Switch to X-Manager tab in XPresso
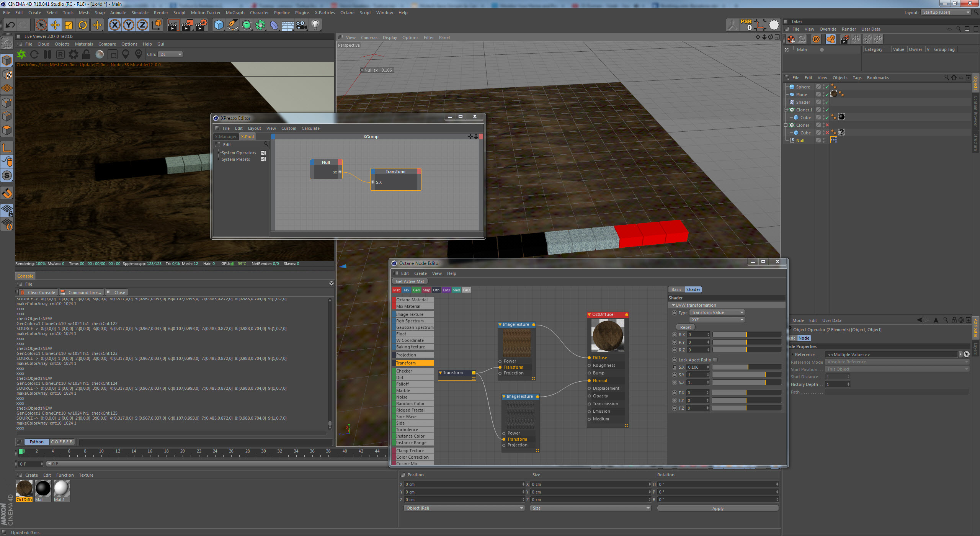Screen dimensions: 980x536 coord(226,137)
